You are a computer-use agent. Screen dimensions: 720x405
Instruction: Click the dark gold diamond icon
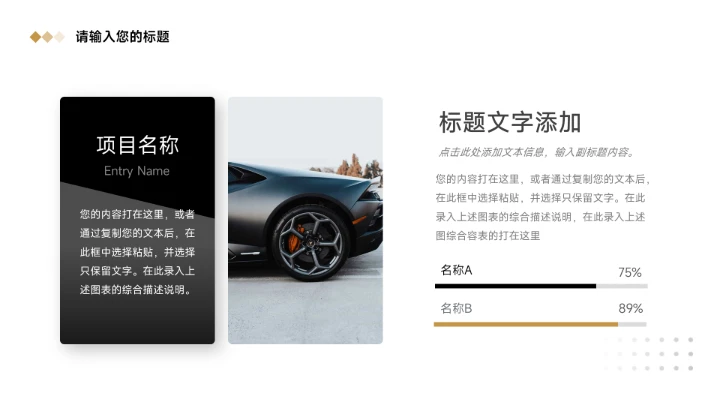click(x=35, y=37)
